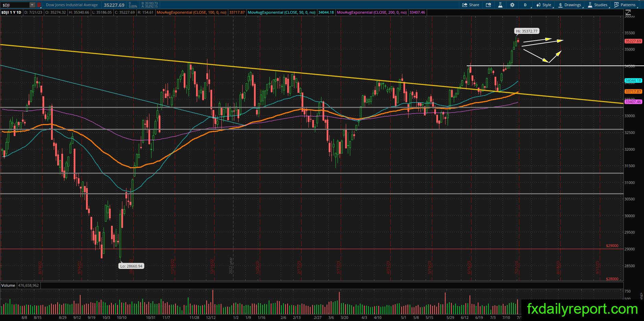Click the MovAvgExponential 50 study label
The height and width of the screenshot is (321, 644).
[x=281, y=12]
